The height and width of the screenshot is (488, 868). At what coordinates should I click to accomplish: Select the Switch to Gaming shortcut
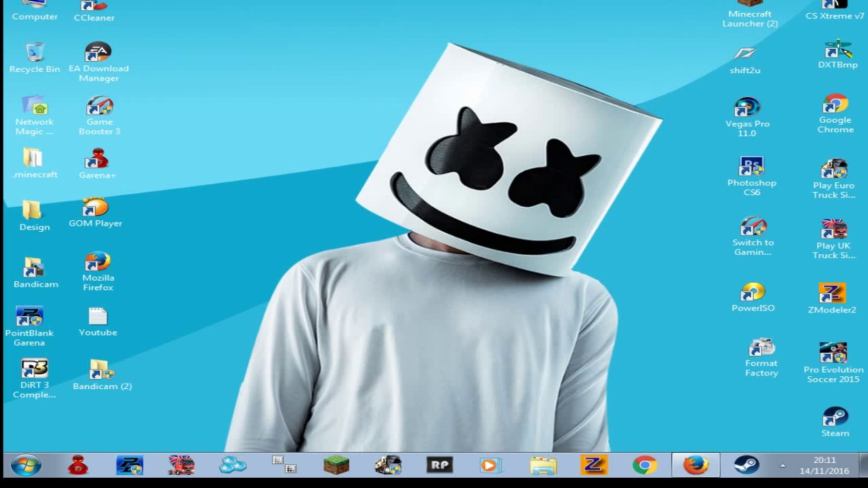(753, 236)
